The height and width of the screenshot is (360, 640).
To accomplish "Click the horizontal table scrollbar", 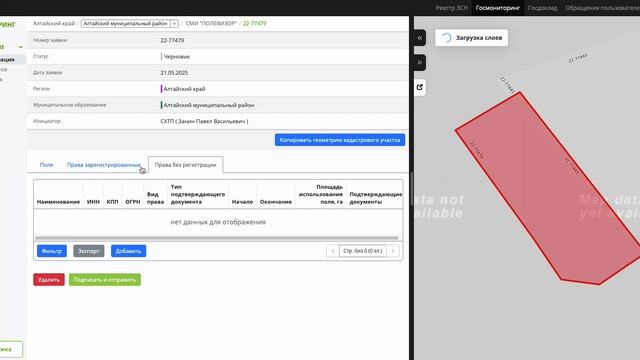I will 217,238.
